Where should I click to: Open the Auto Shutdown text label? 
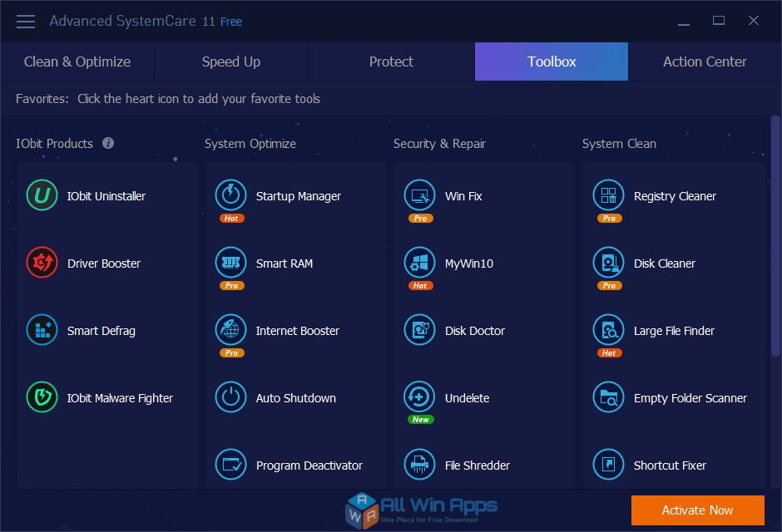[295, 398]
